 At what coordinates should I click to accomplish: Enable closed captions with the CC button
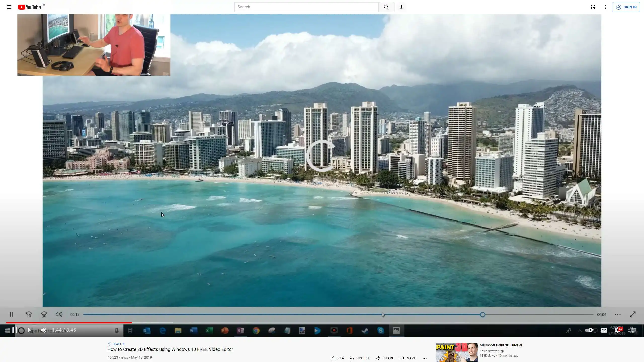(604, 330)
